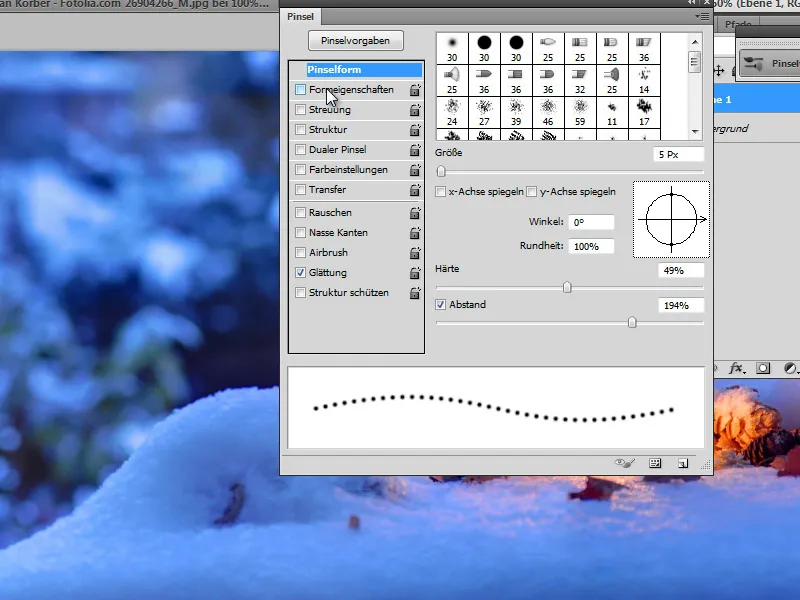Viewport: 800px width, 600px height.
Task: Toggle the live brush tip preview icon
Action: pyautogui.click(x=624, y=463)
